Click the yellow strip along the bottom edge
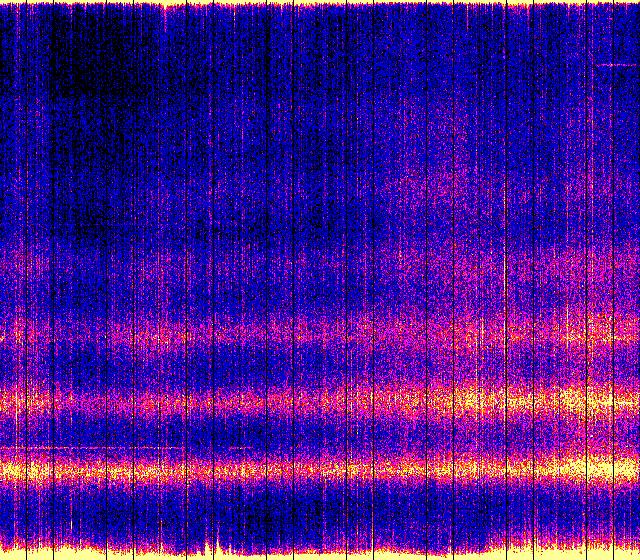The width and height of the screenshot is (640, 560). [x=320, y=554]
